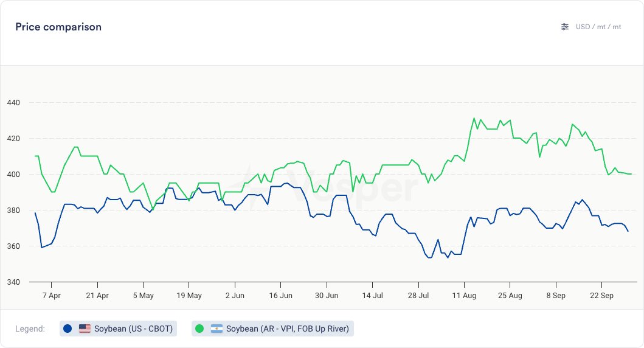
Task: Click the green line peak near 11 Aug
Action: [x=474, y=119]
